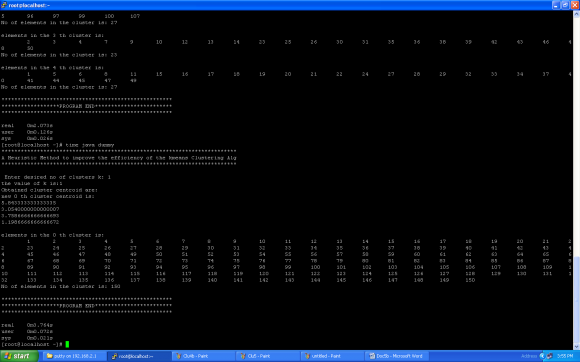Click 'Enter desired no of clusters k: 1' line
Viewport: 580px width, 362px height.
(x=57, y=177)
